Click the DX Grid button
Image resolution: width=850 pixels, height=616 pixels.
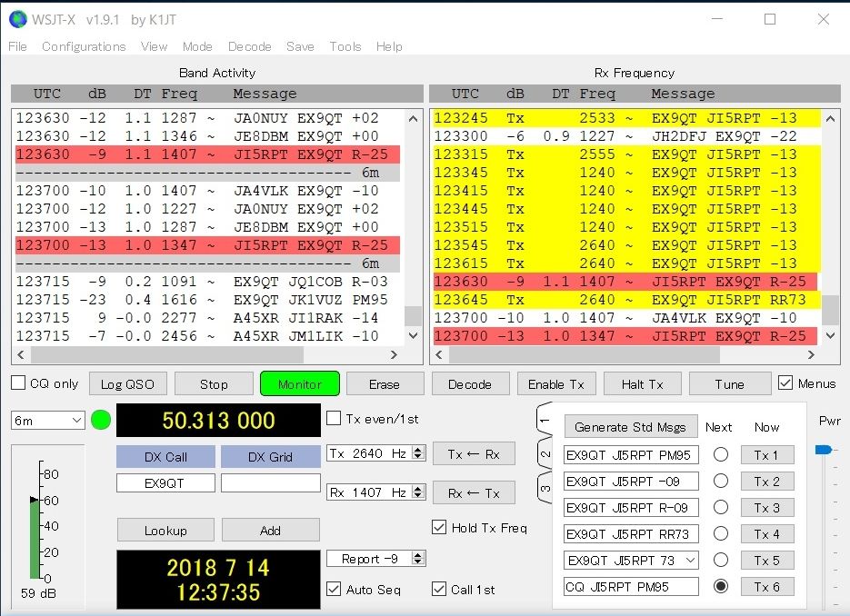tap(271, 457)
